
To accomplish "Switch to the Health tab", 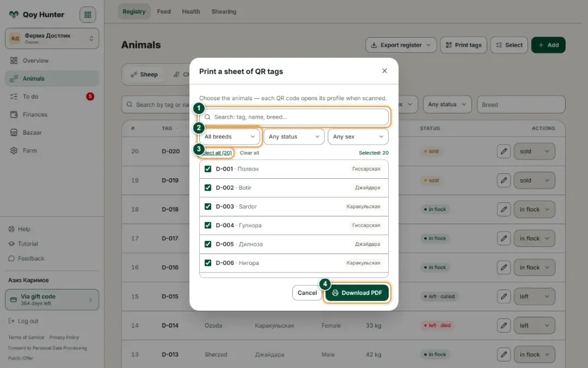I will tap(191, 11).
